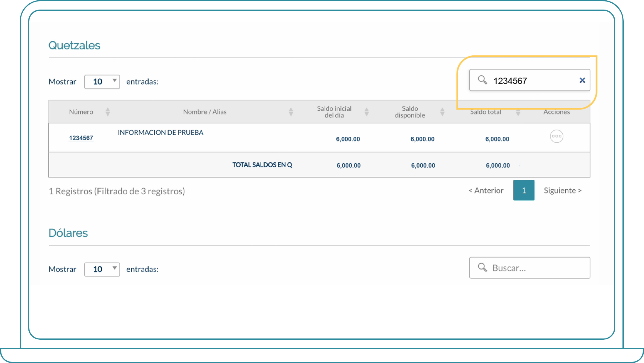Click the Acciones column header

tap(556, 112)
